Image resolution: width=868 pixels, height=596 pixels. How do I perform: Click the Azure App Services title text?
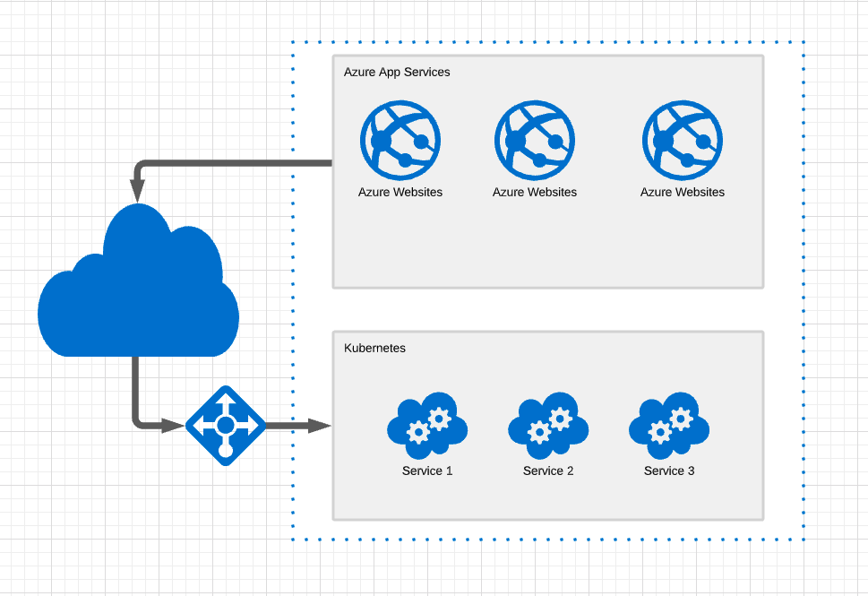398,72
